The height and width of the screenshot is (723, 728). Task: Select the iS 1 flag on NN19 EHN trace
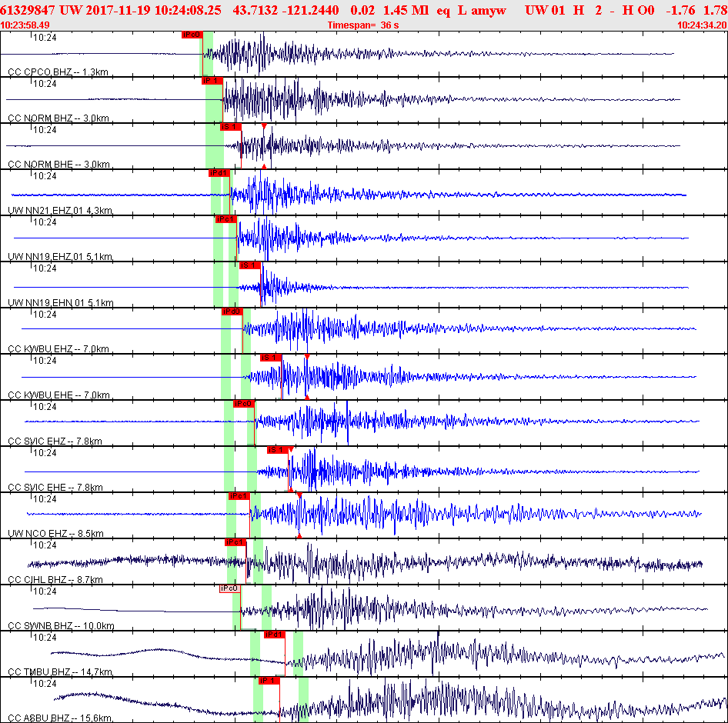coord(250,265)
